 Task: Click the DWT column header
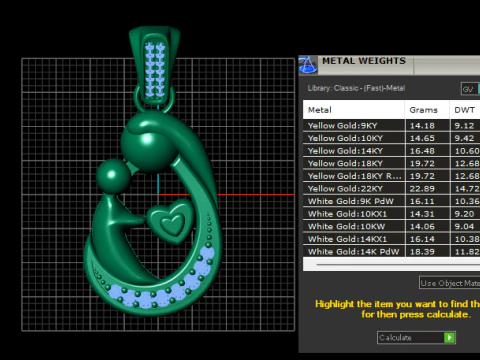point(465,110)
